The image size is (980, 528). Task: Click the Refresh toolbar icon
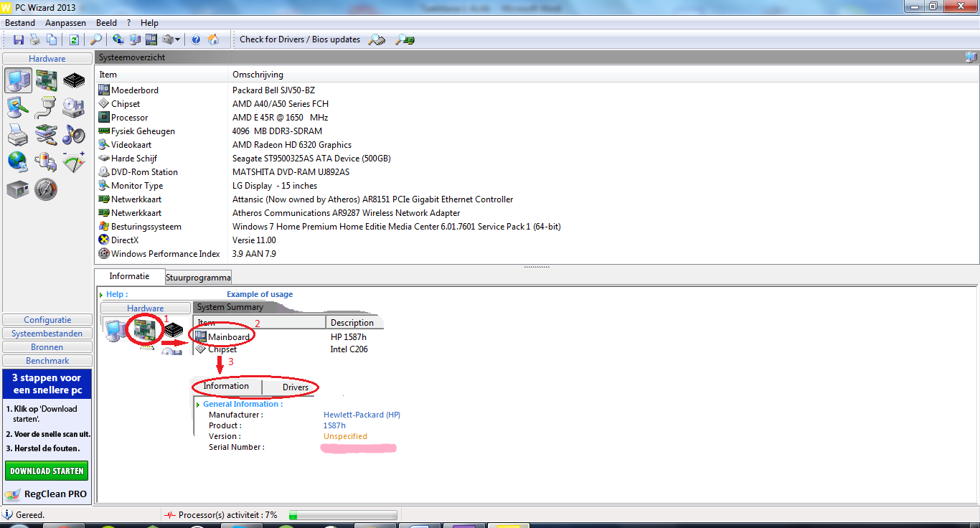point(74,39)
